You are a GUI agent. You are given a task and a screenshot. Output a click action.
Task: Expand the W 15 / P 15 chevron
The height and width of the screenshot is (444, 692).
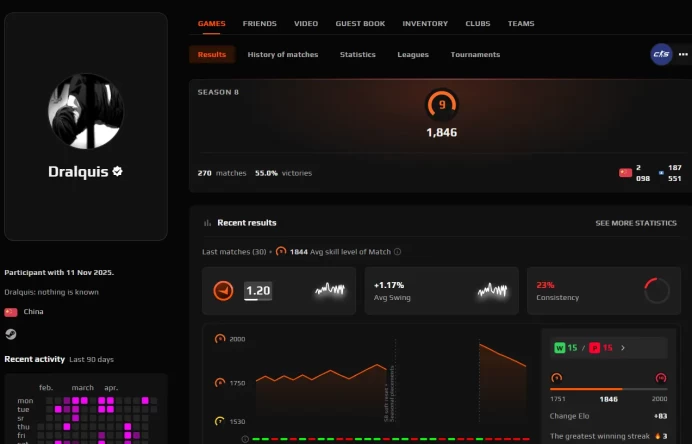(x=623, y=348)
